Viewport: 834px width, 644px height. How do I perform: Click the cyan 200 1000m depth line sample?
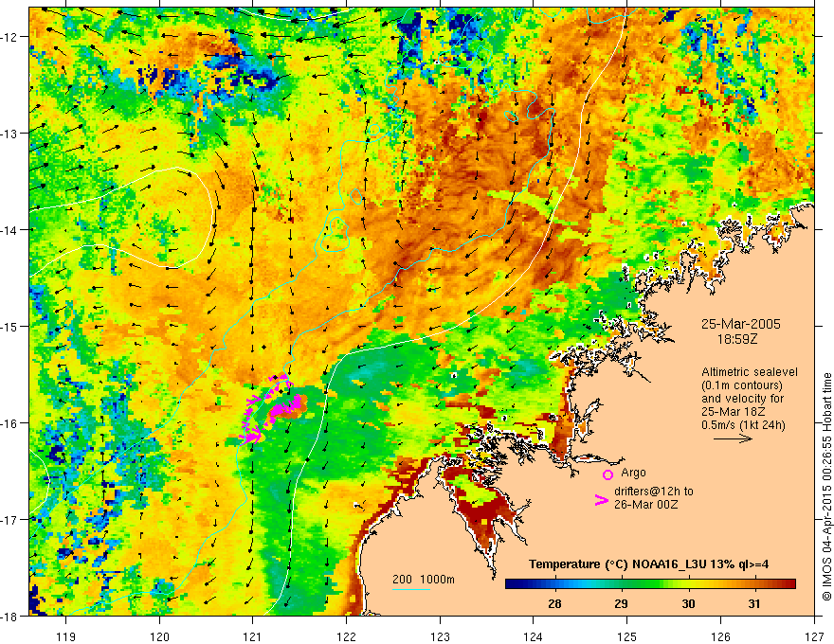(411, 589)
